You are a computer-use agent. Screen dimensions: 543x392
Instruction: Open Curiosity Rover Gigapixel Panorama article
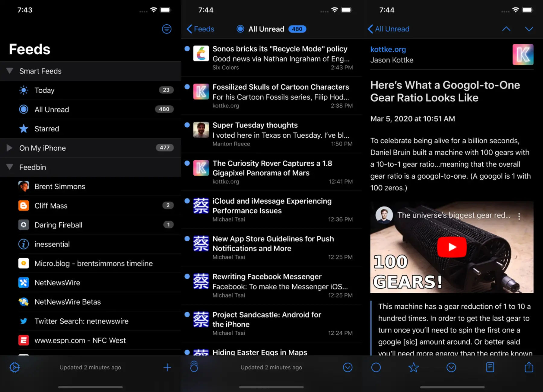tap(271, 172)
